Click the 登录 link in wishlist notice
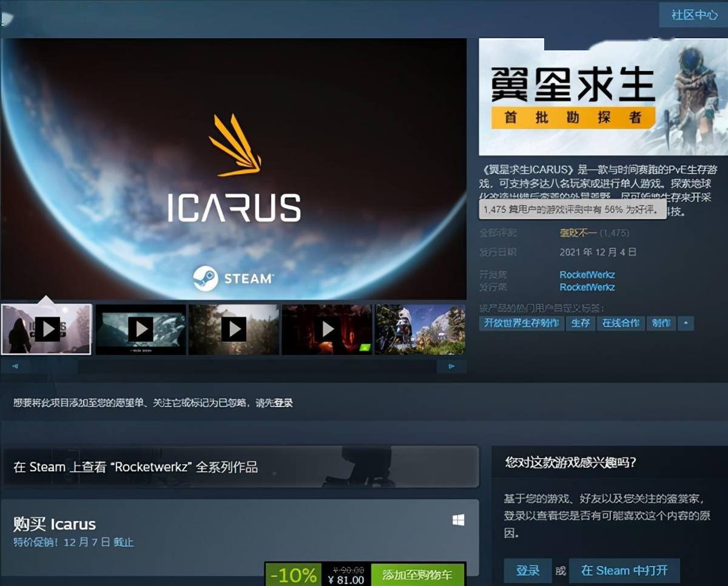The image size is (728, 586). pyautogui.click(x=283, y=403)
